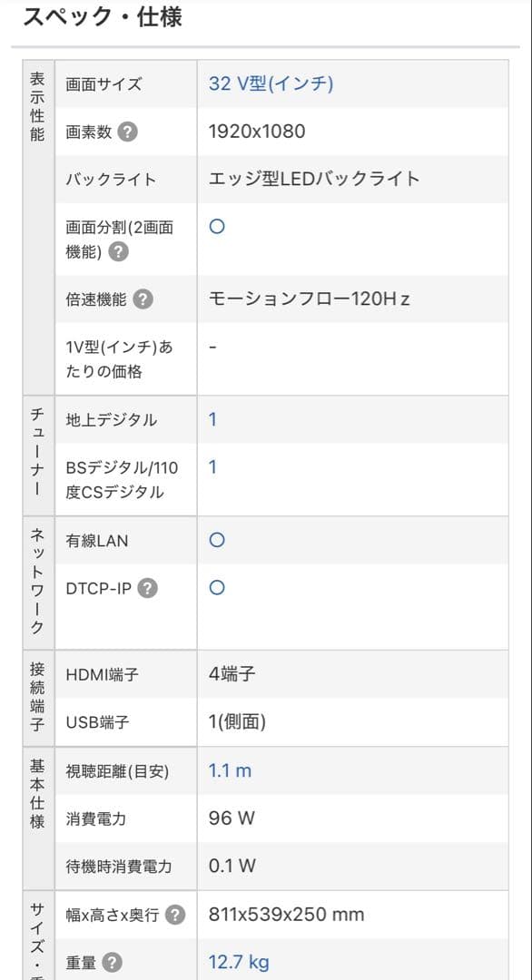Viewport: 532px width, 980px height.
Task: Open help icon beside 倍速機能
Action: tap(143, 299)
